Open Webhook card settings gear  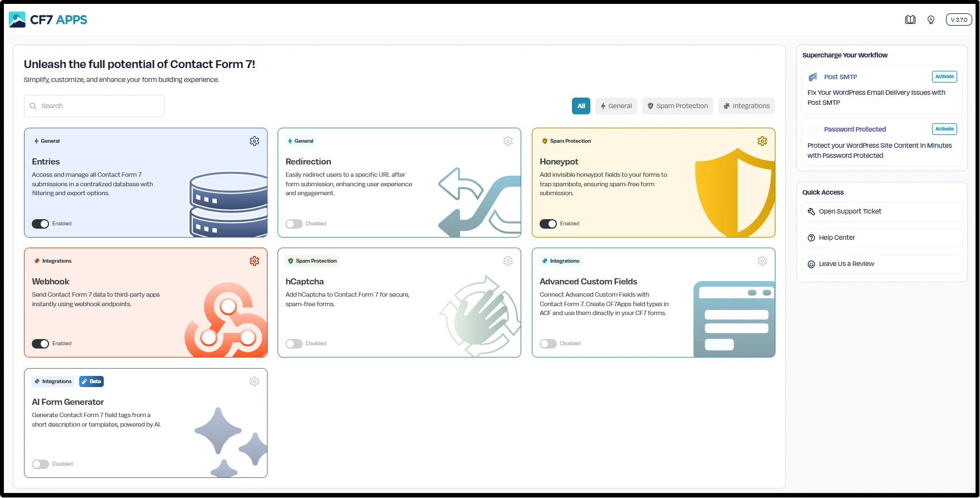coord(254,261)
